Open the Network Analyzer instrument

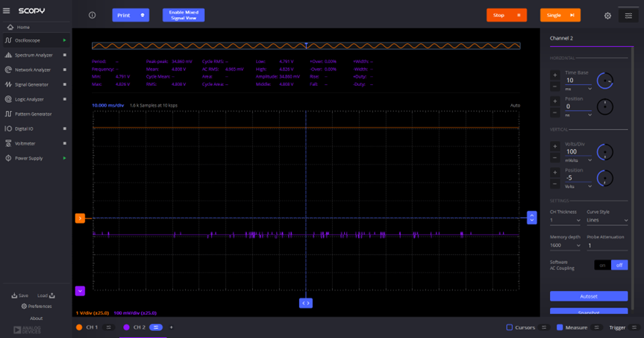tap(33, 70)
